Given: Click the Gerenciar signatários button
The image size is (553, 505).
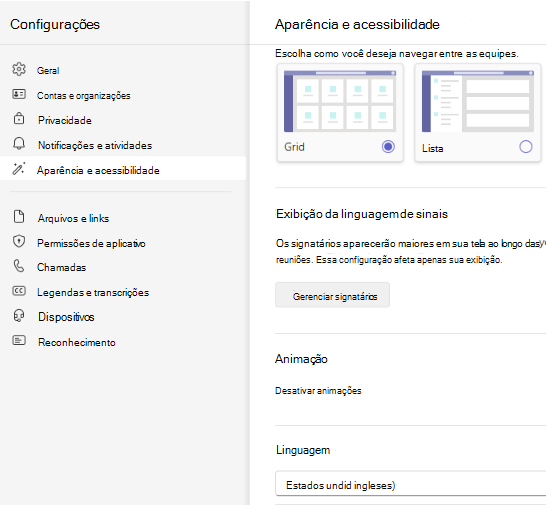Looking at the screenshot, I should [332, 295].
